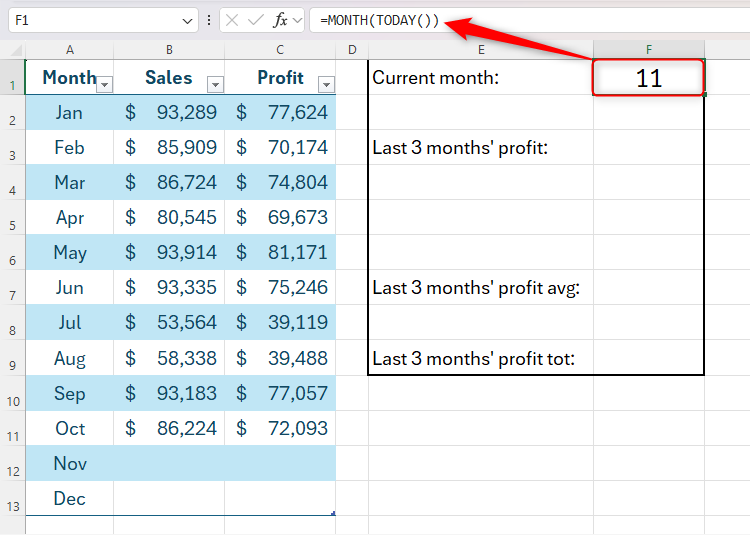
Task: Select column D header
Action: tap(352, 50)
